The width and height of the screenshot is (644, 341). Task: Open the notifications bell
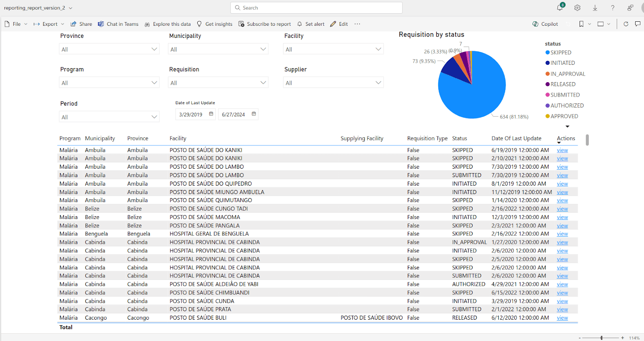[559, 8]
